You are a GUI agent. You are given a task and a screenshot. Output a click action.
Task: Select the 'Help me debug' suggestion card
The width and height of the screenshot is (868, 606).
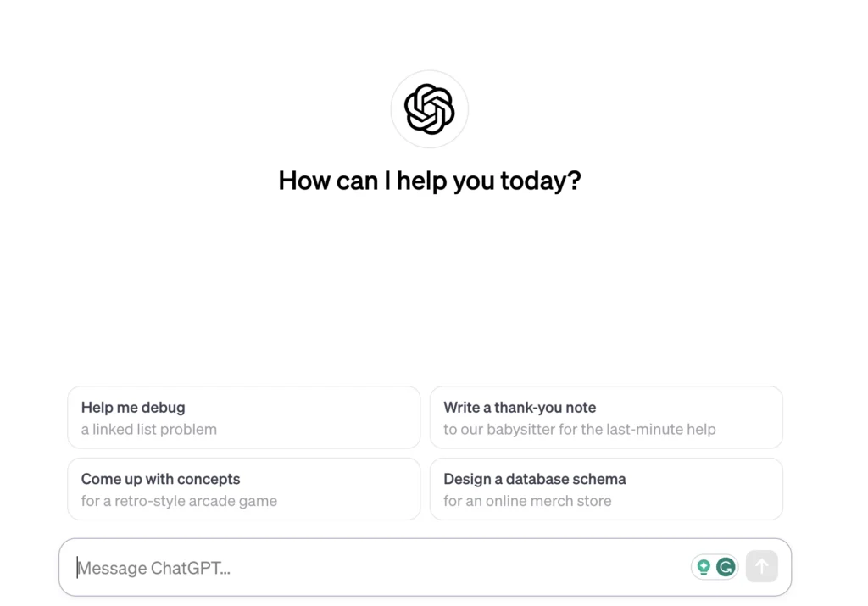243,417
